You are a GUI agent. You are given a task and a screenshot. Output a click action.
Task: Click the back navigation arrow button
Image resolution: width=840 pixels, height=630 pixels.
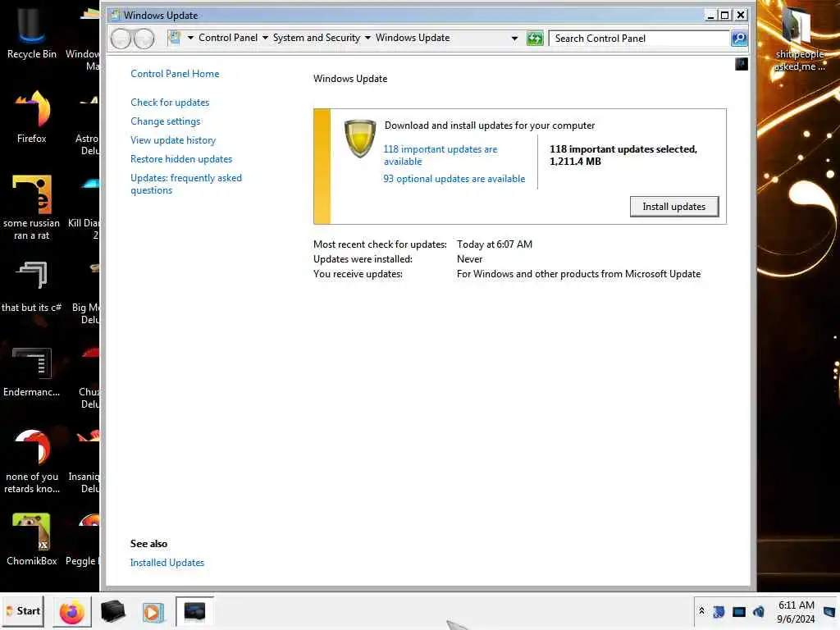click(121, 39)
